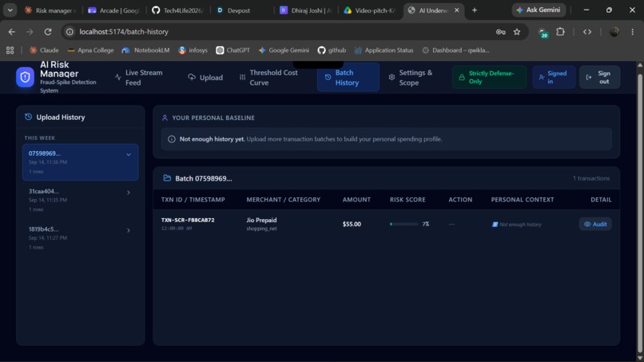644x362 pixels.
Task: Click the AI Risk Manager shield logo
Action: pos(25,78)
